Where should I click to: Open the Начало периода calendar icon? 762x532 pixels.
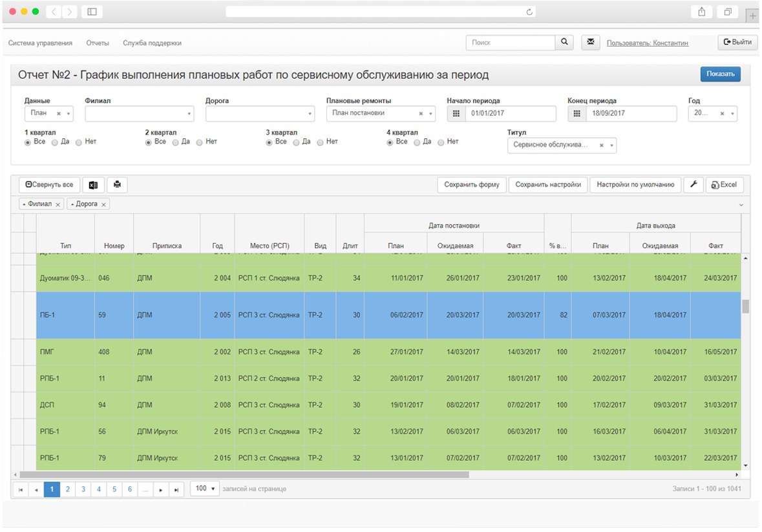[x=456, y=113]
